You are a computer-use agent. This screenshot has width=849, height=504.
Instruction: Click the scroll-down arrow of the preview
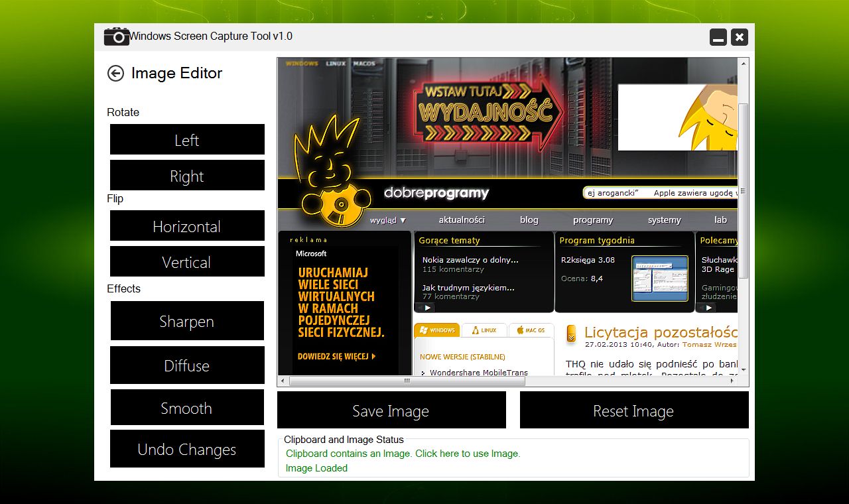point(744,369)
